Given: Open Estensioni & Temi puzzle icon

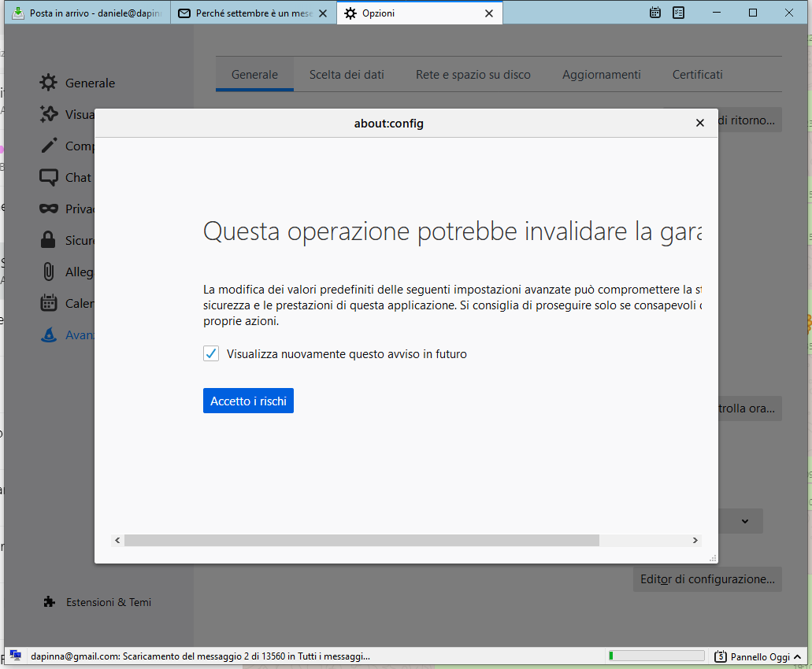Looking at the screenshot, I should (49, 602).
